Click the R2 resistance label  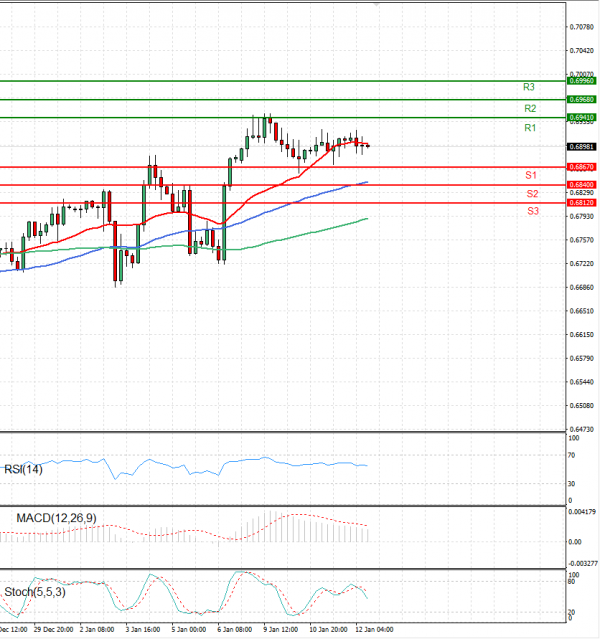pyautogui.click(x=530, y=108)
